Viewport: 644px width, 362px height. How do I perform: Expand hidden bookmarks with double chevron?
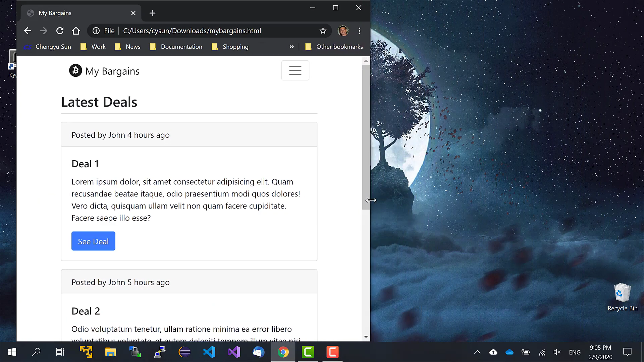[291, 47]
